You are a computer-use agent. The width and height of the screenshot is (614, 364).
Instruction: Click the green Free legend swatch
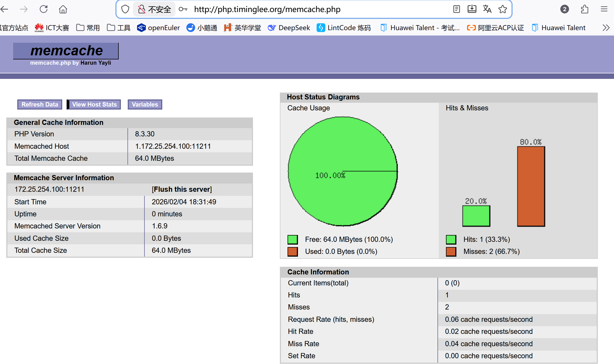(x=292, y=239)
